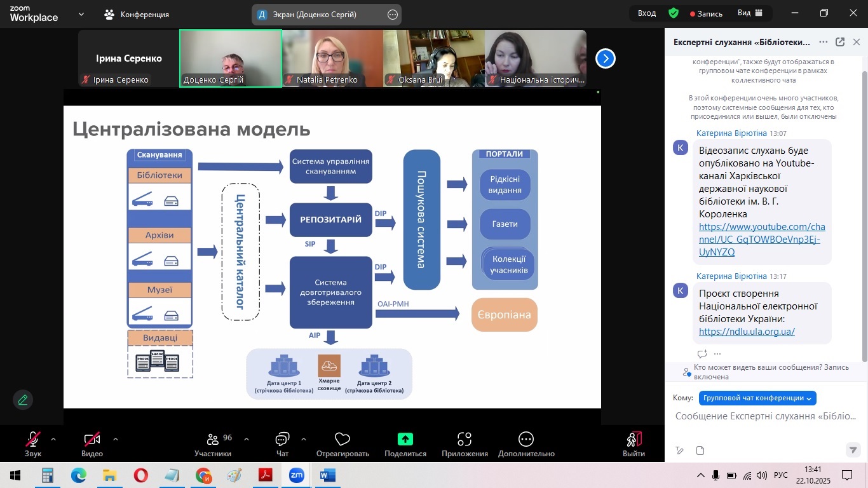
Task: Open the YouTube channel link in chat
Action: click(761, 240)
